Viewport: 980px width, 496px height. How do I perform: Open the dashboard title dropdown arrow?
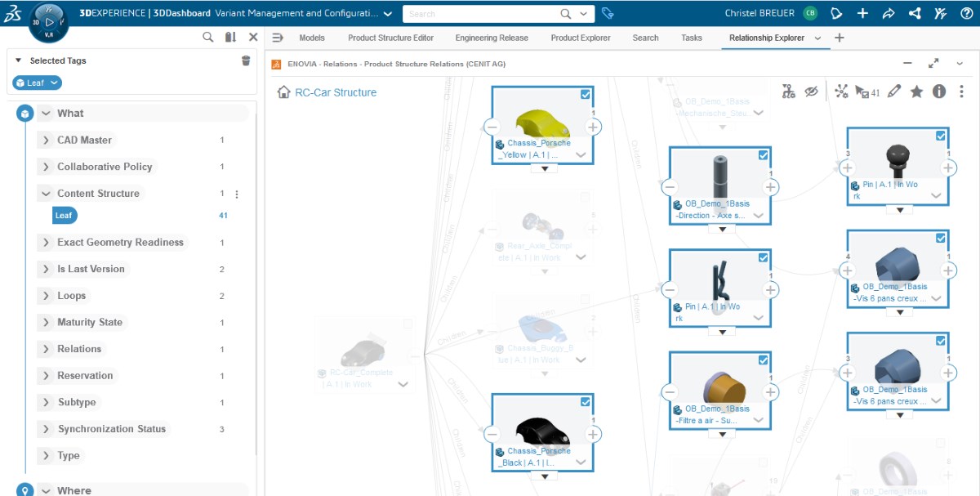(387, 14)
